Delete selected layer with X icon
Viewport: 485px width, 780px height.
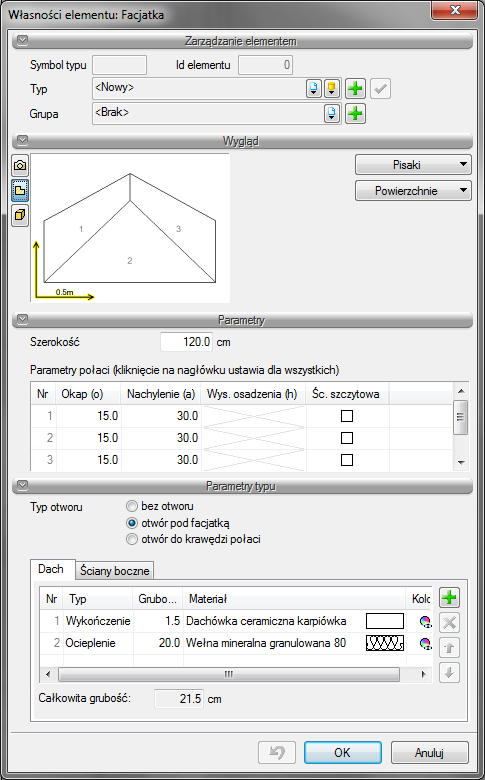(x=449, y=622)
